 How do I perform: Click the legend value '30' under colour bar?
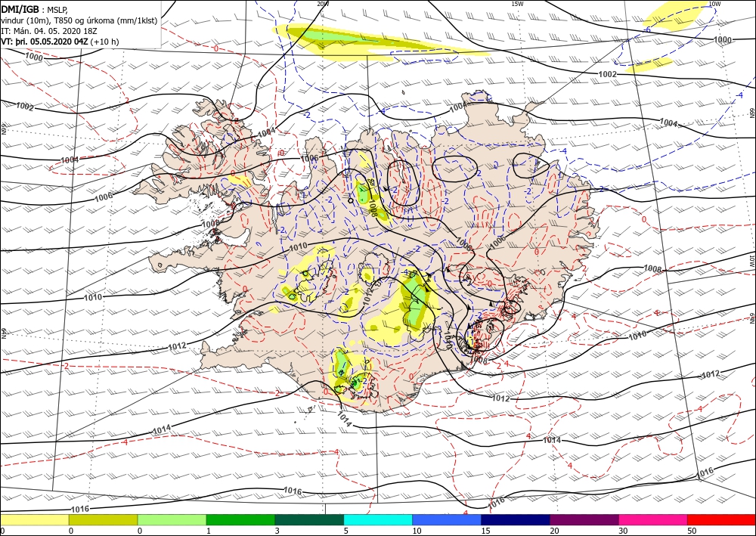pos(622,531)
